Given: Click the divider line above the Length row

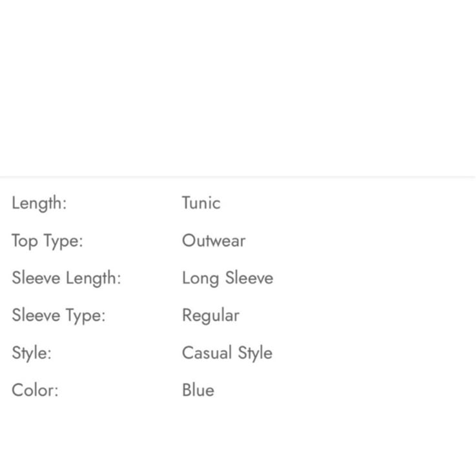Looking at the screenshot, I should click(x=238, y=176).
